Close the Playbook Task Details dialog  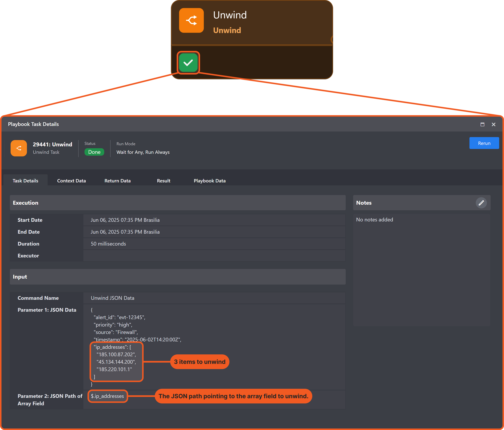tap(493, 124)
